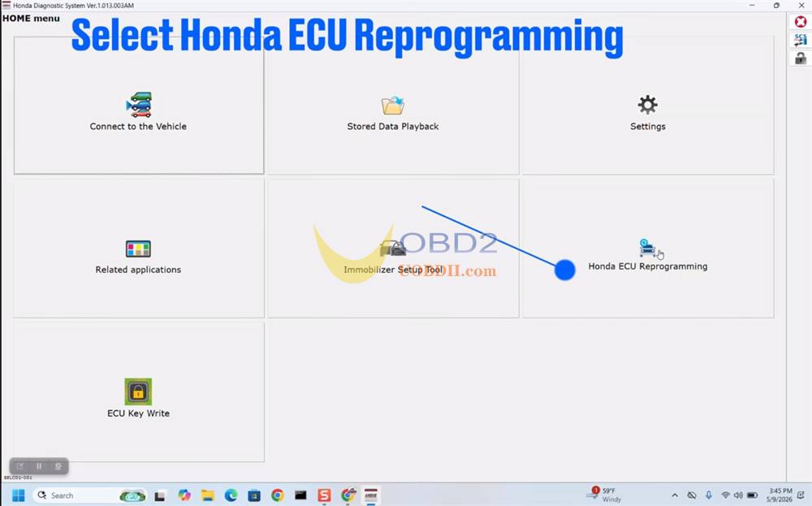Open the ECU Key Write lock icon
The height and width of the screenshot is (506, 812).
point(138,391)
